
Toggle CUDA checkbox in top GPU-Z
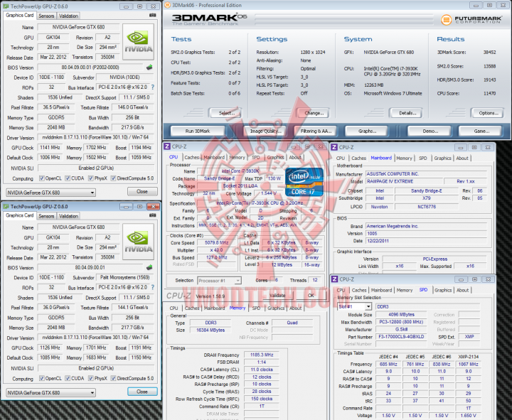(x=68, y=178)
